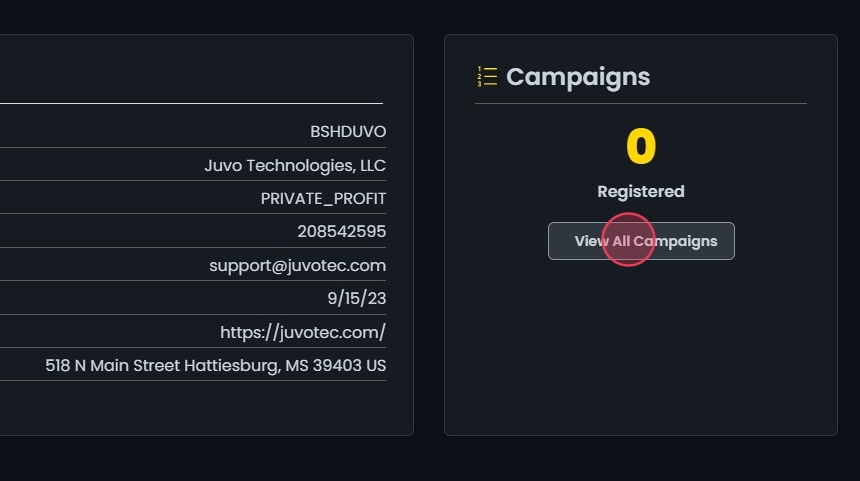
Task: Click the word LLC in the company name
Action: pos(371,165)
